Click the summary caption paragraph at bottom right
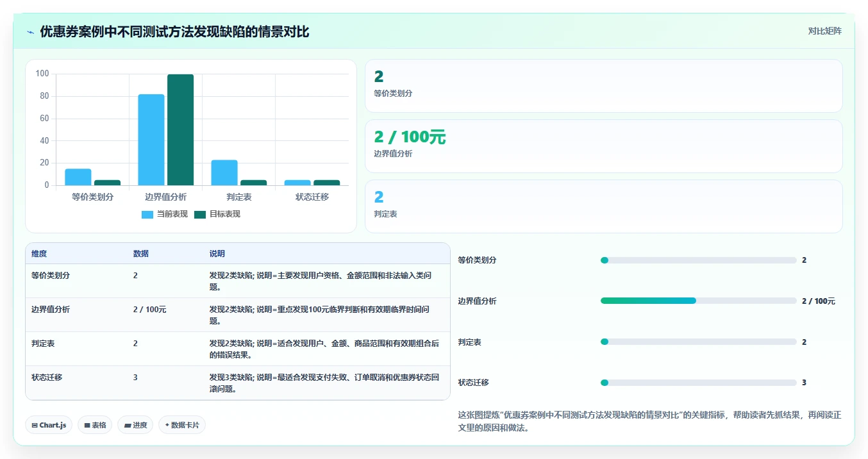Screen dimensions: 868x459 [x=649, y=421]
